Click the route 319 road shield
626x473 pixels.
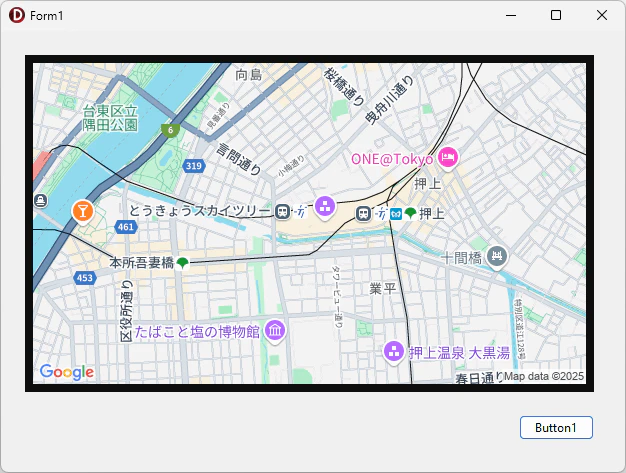click(194, 166)
